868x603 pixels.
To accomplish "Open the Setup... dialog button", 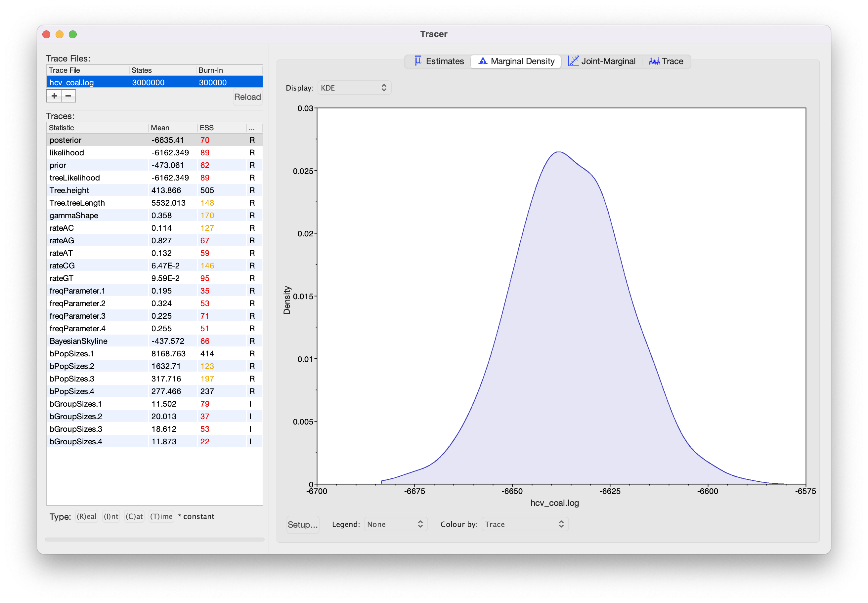I will [302, 525].
